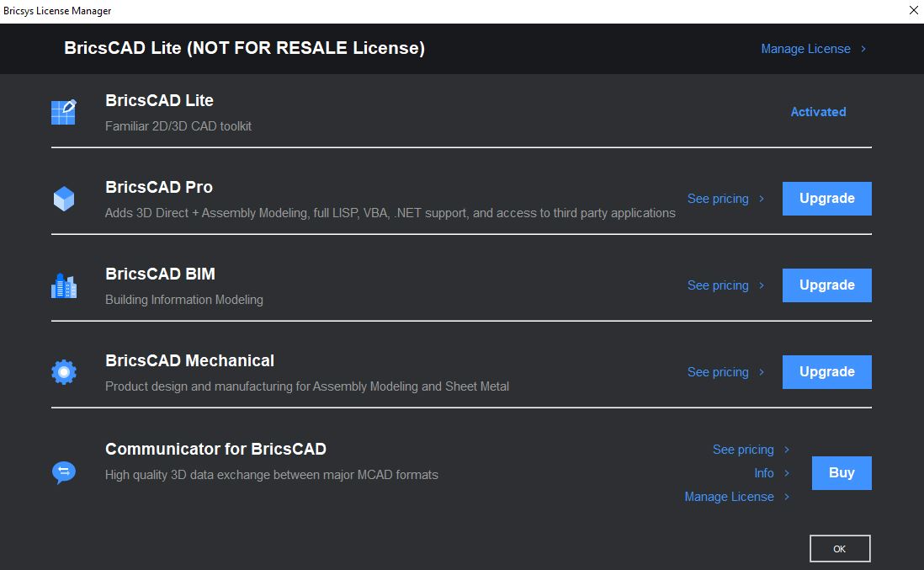Viewport: 924px width, 570px height.
Task: Click the BricsCAD BIM buildings icon
Action: [x=64, y=286]
